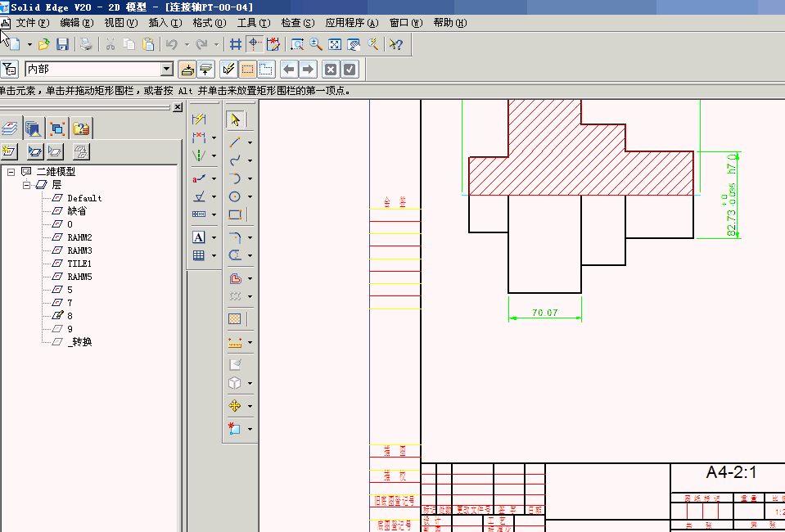Image resolution: width=785 pixels, height=532 pixels.
Task: Activate the Zoom Area tool
Action: [297, 44]
